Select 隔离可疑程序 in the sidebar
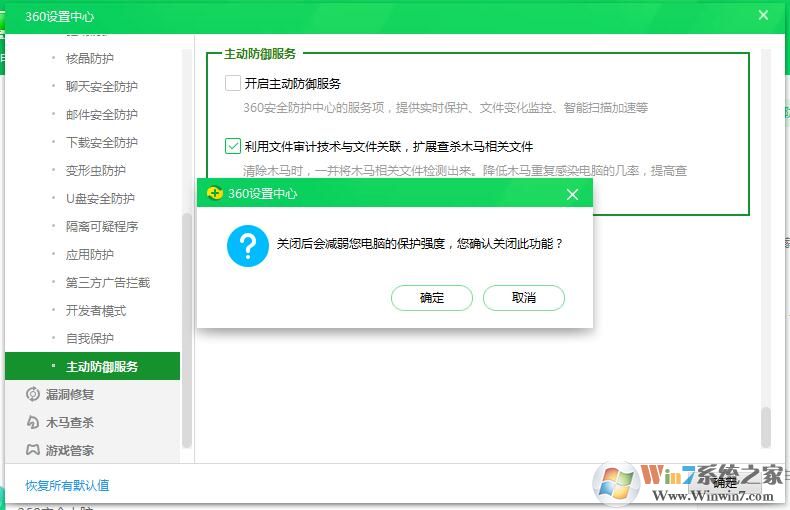 pyautogui.click(x=102, y=226)
